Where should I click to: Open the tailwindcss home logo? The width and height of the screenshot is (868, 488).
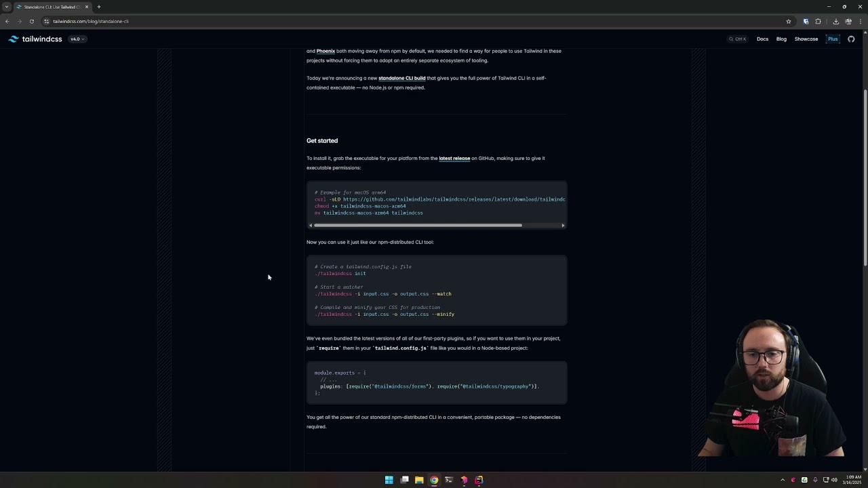[x=35, y=39]
